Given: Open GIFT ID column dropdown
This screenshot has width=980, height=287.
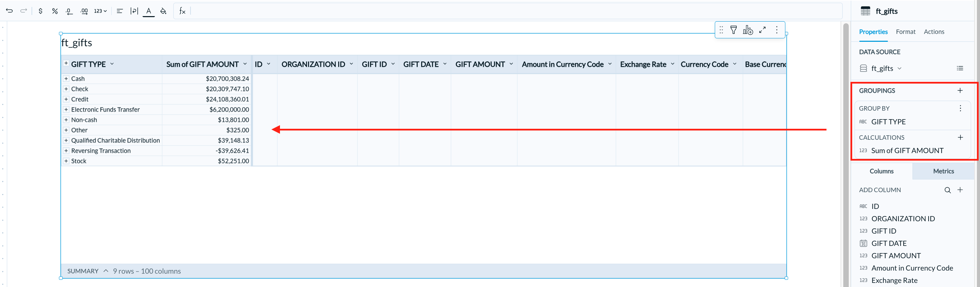Looking at the screenshot, I should coord(393,64).
